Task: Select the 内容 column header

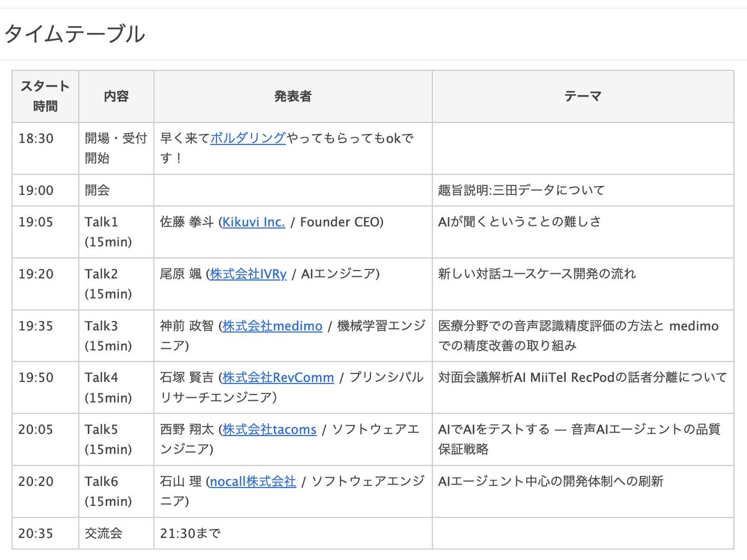Action: pos(116,96)
